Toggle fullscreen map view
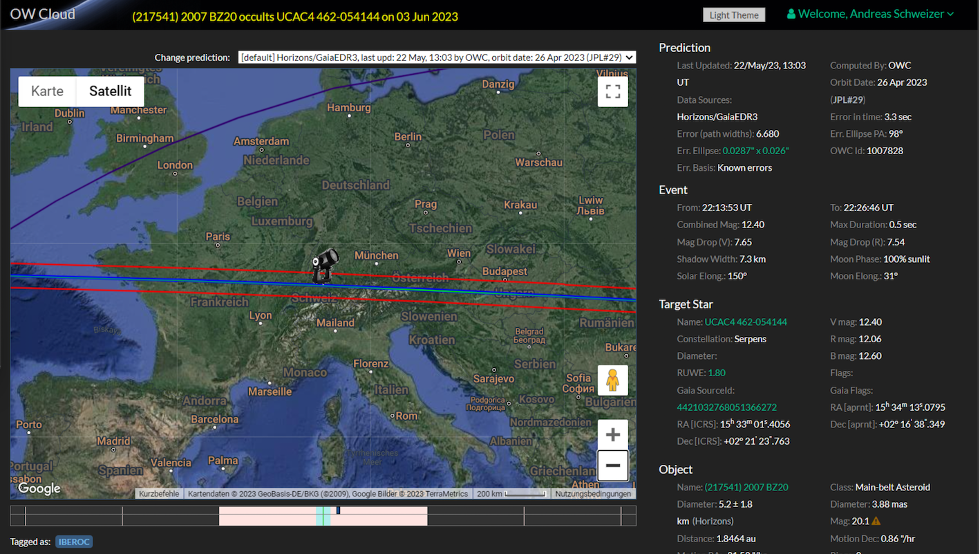The width and height of the screenshot is (980, 554). [x=612, y=92]
